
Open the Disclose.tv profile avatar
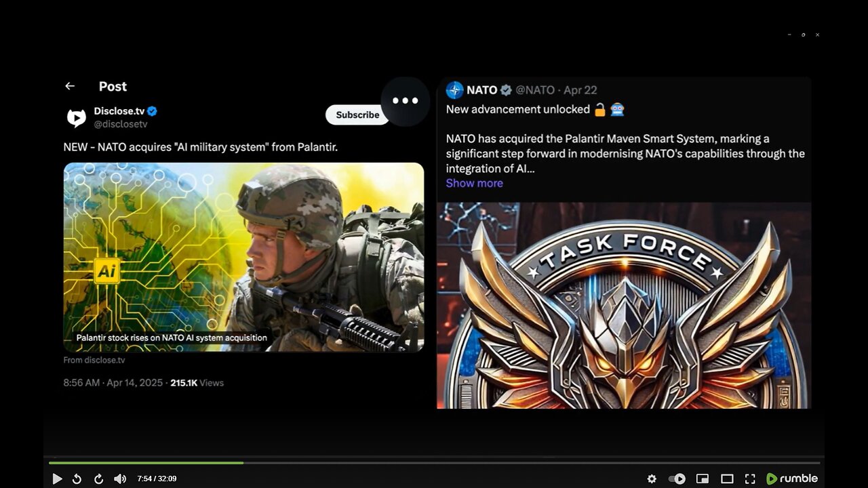[77, 118]
